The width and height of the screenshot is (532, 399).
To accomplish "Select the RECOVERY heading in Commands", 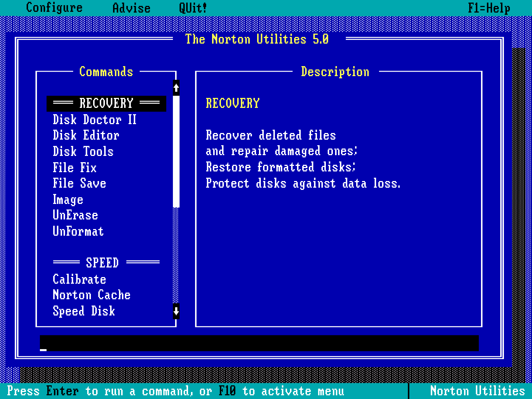I will tap(106, 103).
